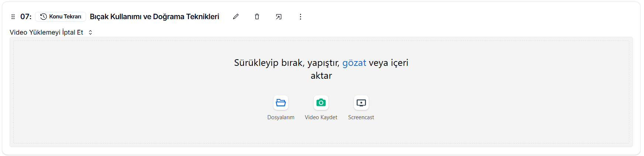644x156 pixels.
Task: Click the Screencast text label
Action: pyautogui.click(x=361, y=117)
